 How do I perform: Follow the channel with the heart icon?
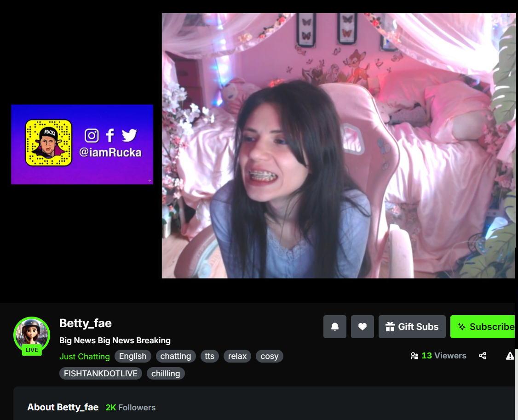click(363, 327)
